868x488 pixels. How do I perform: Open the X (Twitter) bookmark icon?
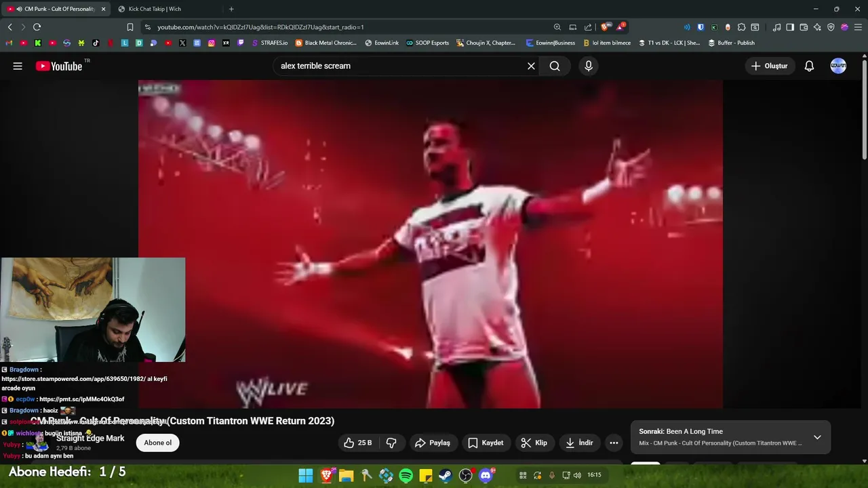point(182,43)
